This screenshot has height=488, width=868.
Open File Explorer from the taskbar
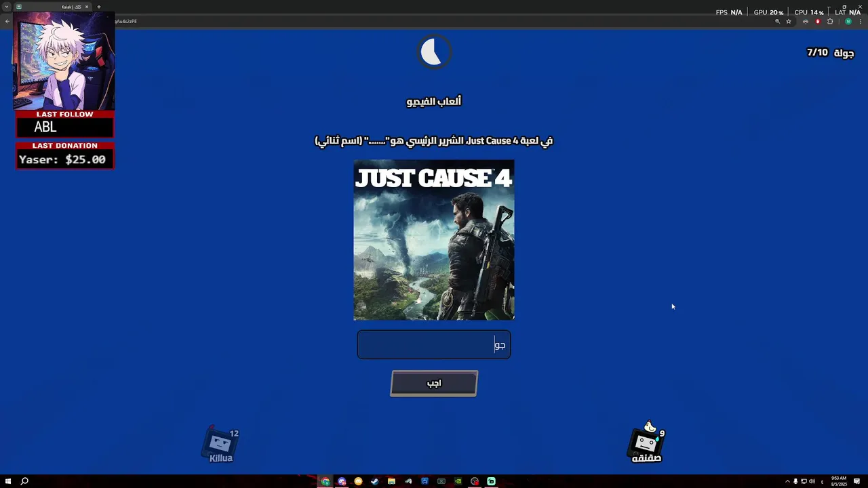pyautogui.click(x=391, y=481)
